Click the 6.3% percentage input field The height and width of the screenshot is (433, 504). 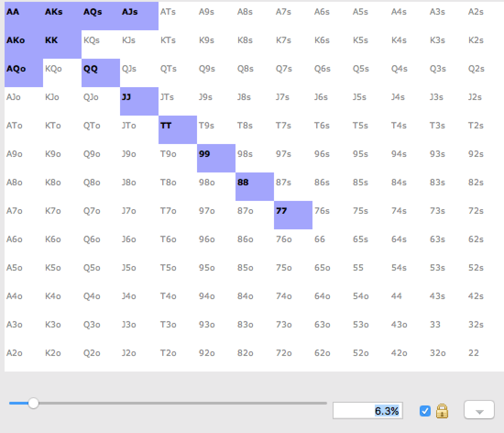point(368,411)
